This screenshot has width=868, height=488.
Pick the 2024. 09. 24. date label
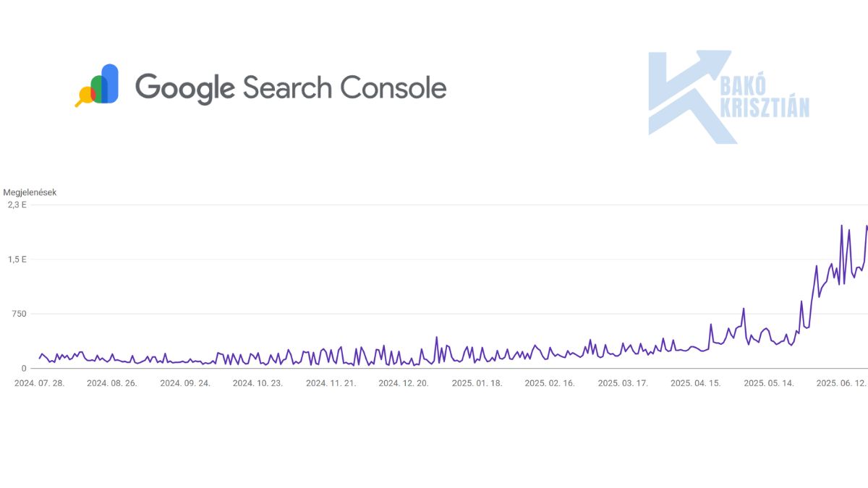pos(185,383)
